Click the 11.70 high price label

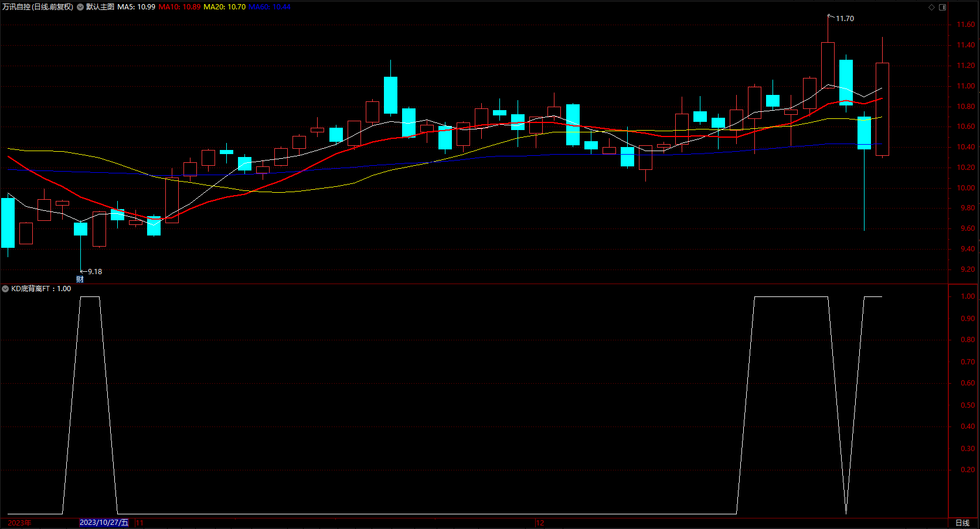pos(845,19)
